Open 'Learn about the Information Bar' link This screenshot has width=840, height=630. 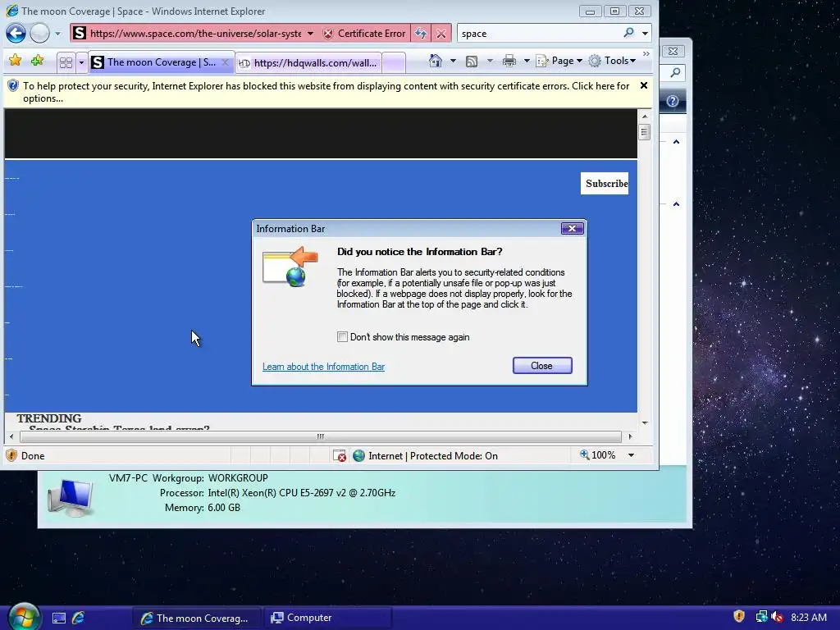point(323,367)
